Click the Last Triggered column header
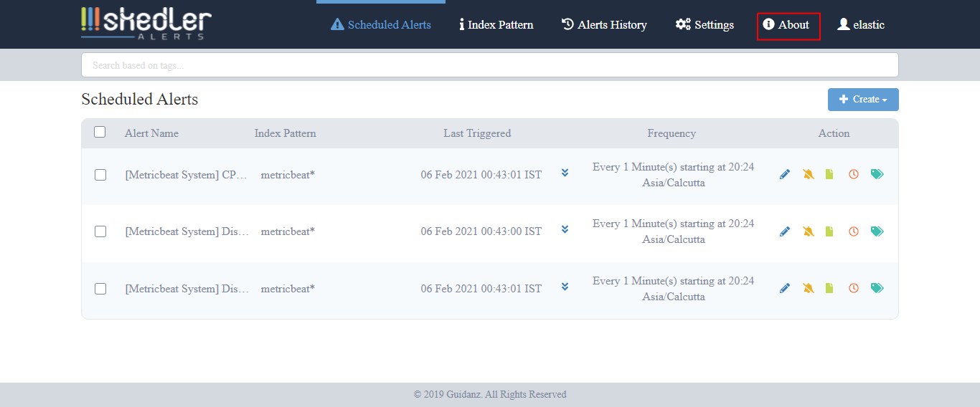This screenshot has width=980, height=407. [x=477, y=133]
